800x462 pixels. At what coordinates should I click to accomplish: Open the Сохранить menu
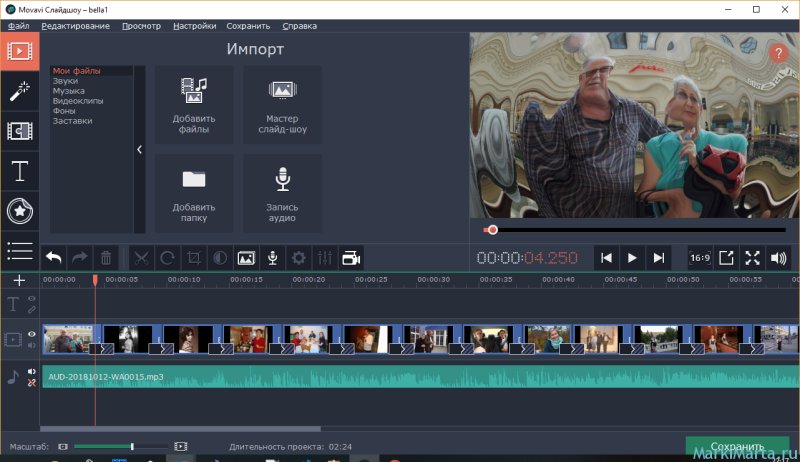[248, 26]
